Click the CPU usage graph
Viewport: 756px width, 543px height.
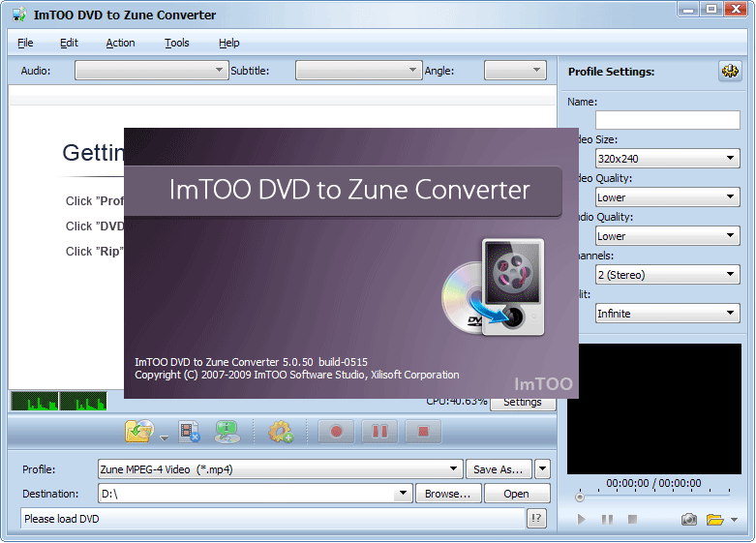59,402
